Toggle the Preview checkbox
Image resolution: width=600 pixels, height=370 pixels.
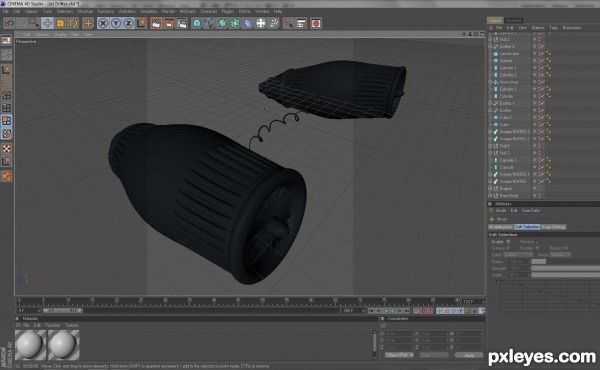click(x=537, y=242)
